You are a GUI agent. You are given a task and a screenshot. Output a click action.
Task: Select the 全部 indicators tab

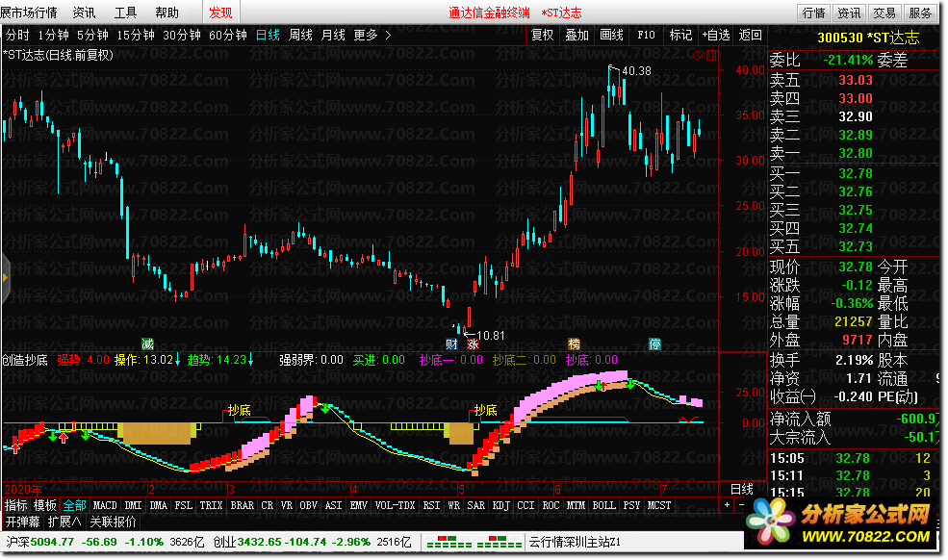(74, 505)
